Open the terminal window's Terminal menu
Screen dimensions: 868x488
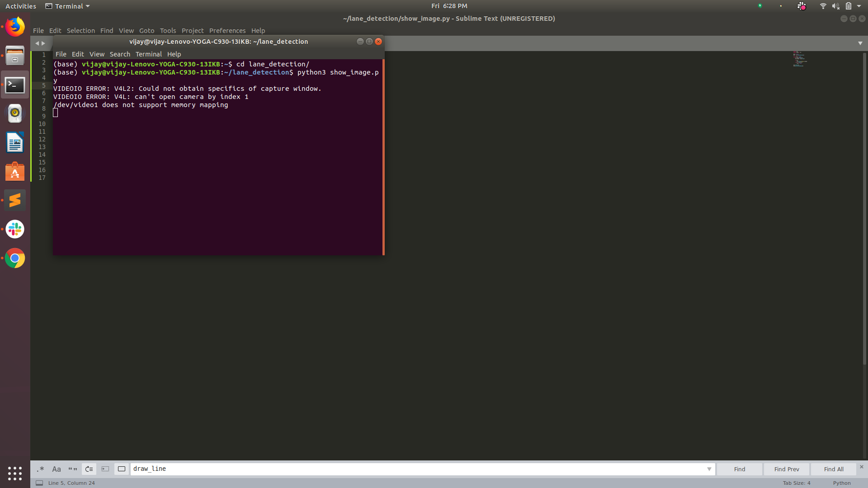(149, 54)
